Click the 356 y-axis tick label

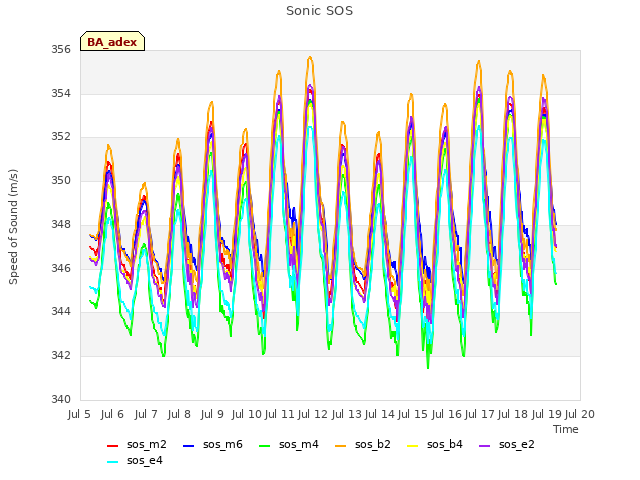click(61, 50)
